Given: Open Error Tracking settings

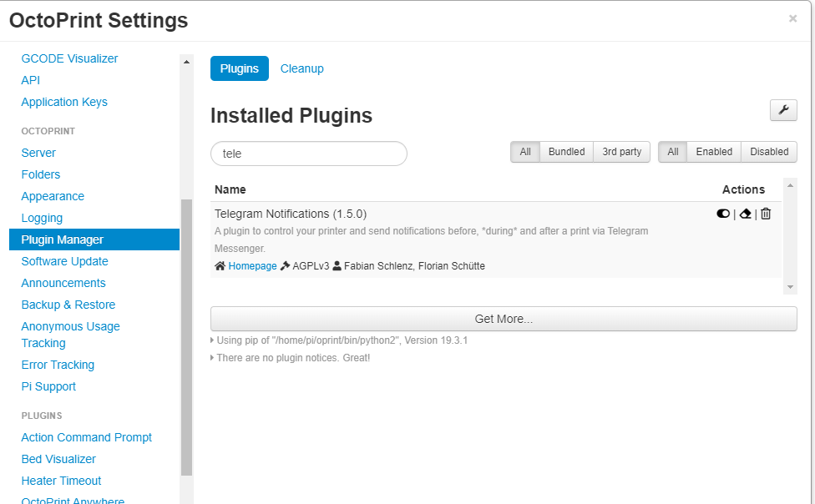Looking at the screenshot, I should [x=58, y=365].
